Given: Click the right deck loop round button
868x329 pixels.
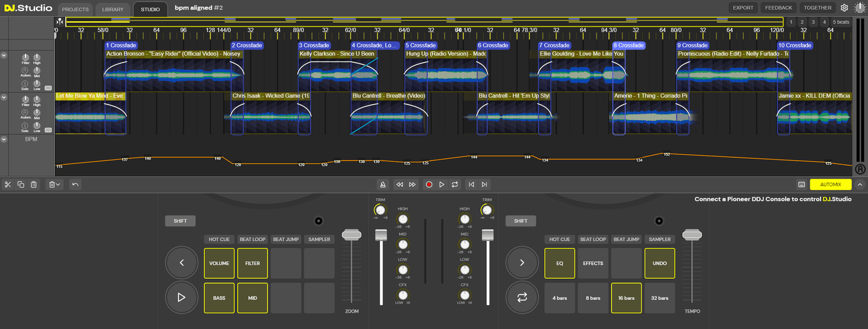Looking at the screenshot, I should click(522, 297).
